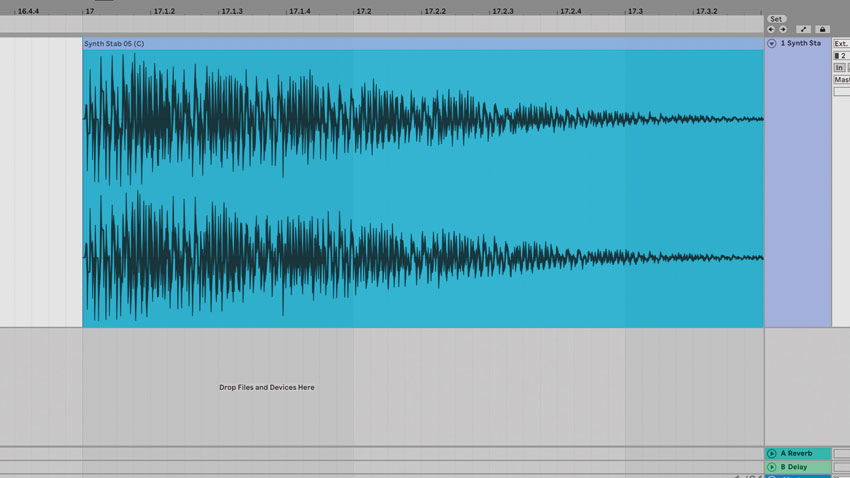Toggle the lock envelopes icon
Image resolution: width=850 pixels, height=478 pixels.
pyautogui.click(x=822, y=29)
